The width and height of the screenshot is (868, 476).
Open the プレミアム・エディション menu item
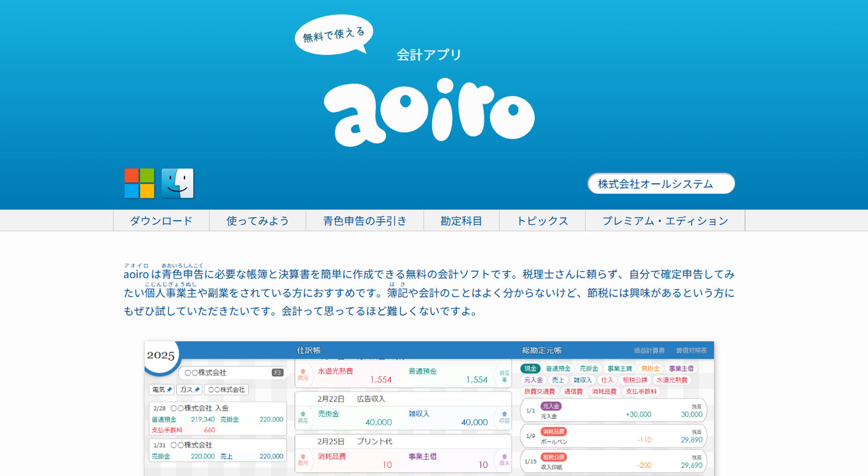[x=665, y=221]
